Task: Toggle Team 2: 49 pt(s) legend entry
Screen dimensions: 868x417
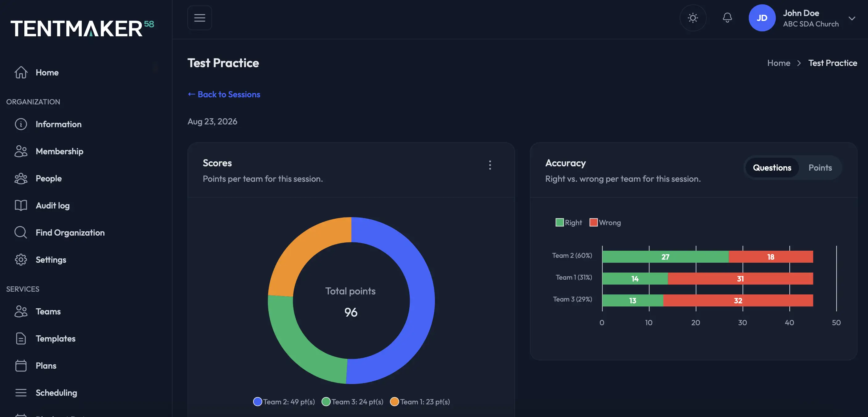Action: [x=284, y=402]
